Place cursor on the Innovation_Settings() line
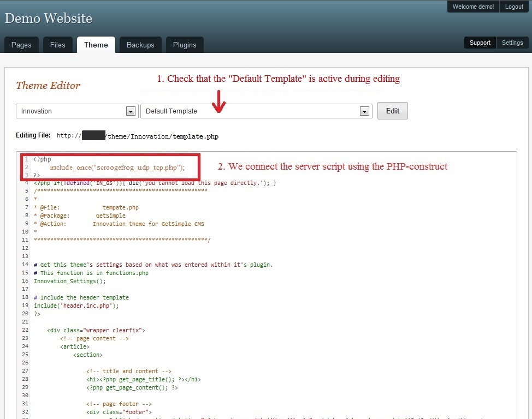Viewport: 532px width, 419px height. 69,281
